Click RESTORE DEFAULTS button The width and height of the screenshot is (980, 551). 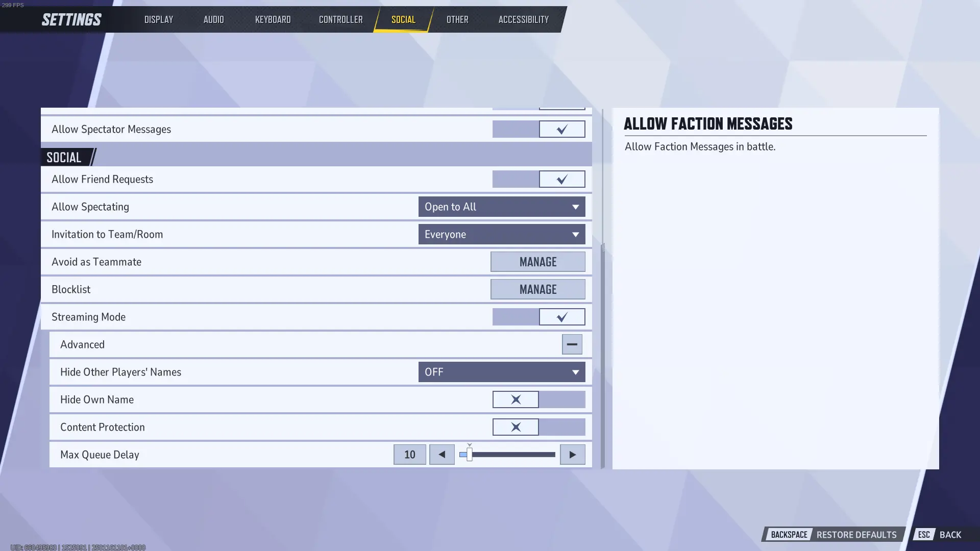tap(856, 535)
